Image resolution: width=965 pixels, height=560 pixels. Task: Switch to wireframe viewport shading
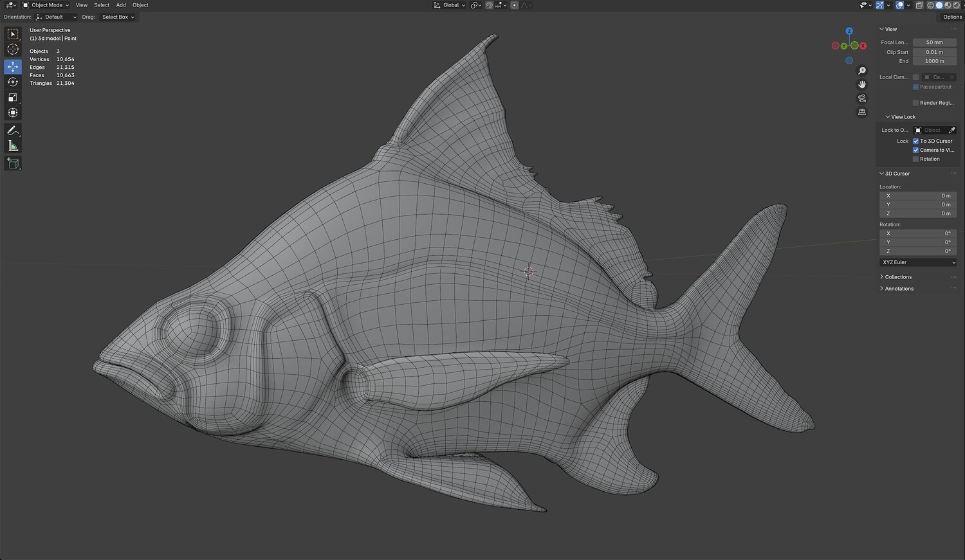930,5
